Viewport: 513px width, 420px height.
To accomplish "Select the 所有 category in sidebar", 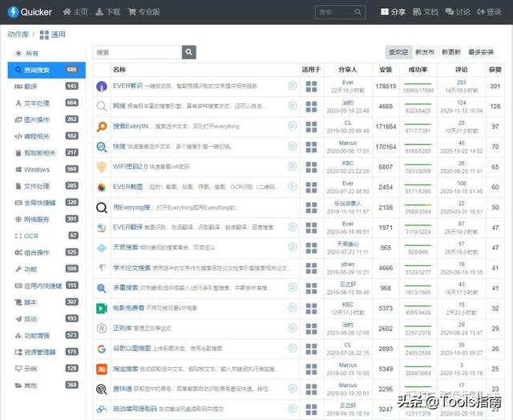I will point(46,54).
